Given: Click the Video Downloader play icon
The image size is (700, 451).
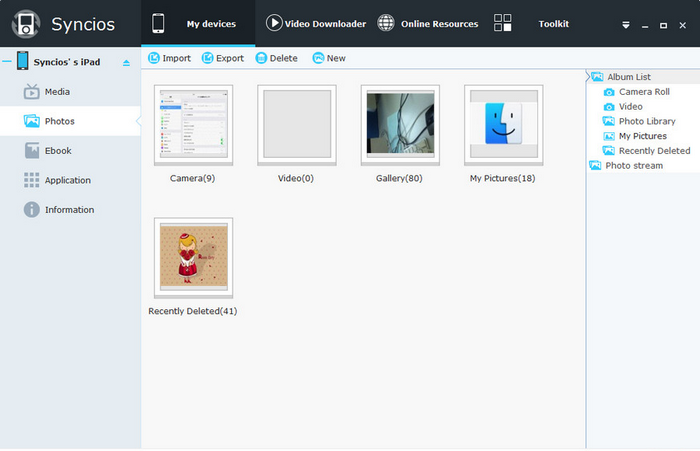Looking at the screenshot, I should point(274,23).
